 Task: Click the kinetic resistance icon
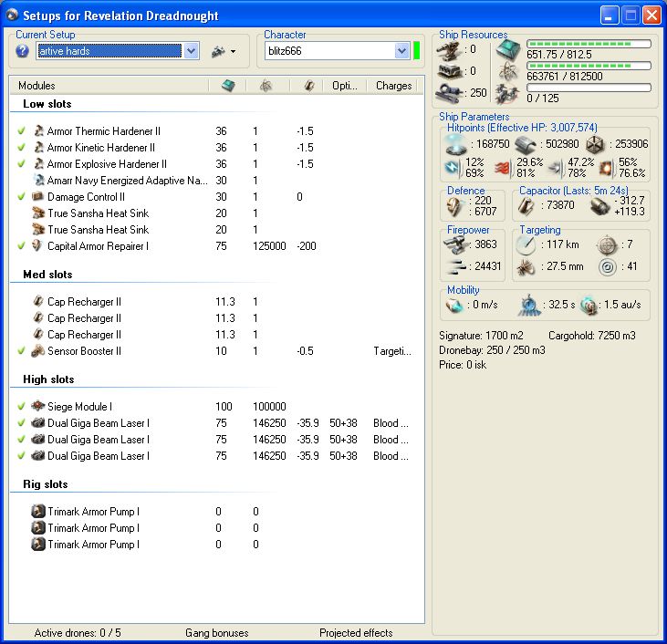[556, 168]
